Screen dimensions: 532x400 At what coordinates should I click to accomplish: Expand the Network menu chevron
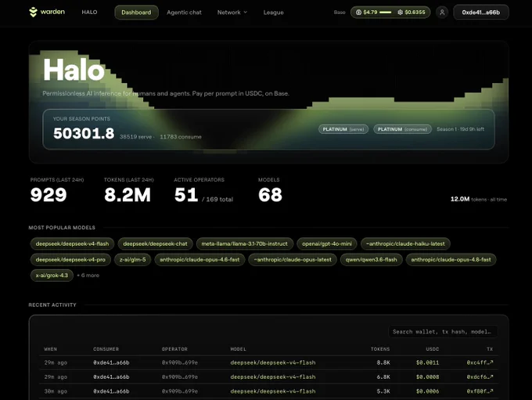point(246,13)
